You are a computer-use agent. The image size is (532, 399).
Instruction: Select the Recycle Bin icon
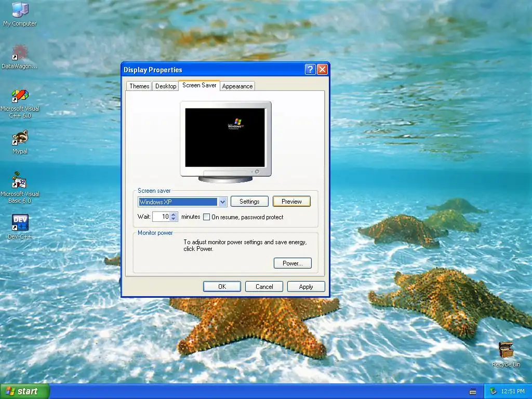506,354
